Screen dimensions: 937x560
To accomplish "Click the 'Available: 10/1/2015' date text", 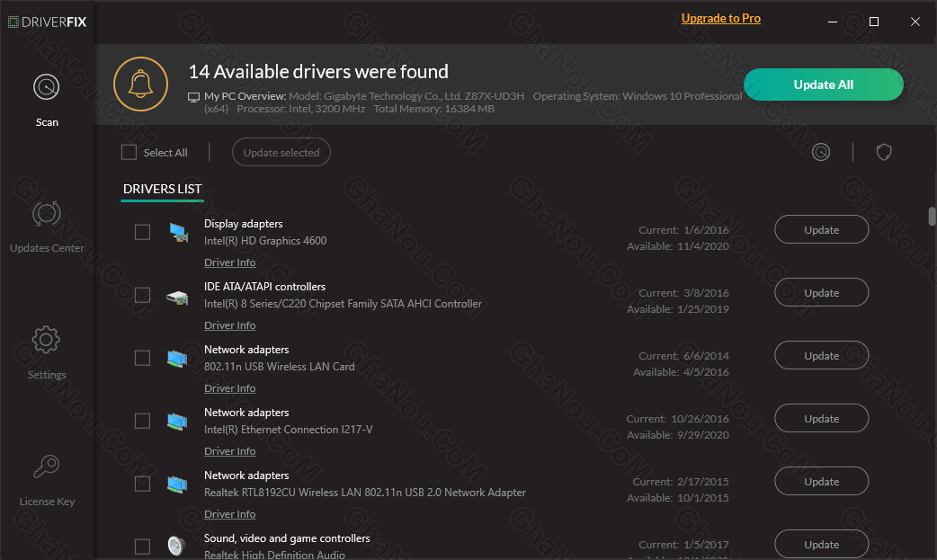I will 678,498.
